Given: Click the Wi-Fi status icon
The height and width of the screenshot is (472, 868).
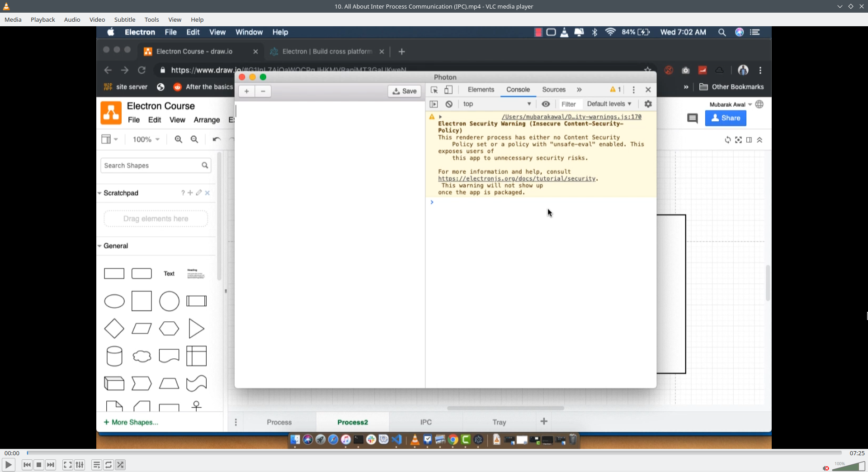Looking at the screenshot, I should pyautogui.click(x=610, y=32).
